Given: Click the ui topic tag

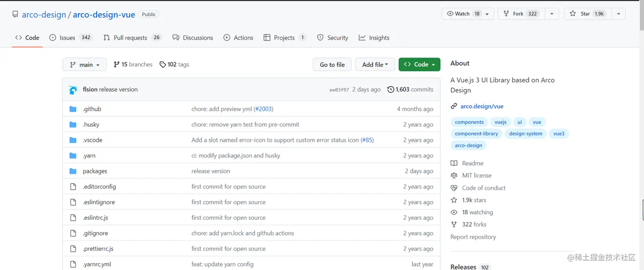Looking at the screenshot, I should pyautogui.click(x=520, y=122).
